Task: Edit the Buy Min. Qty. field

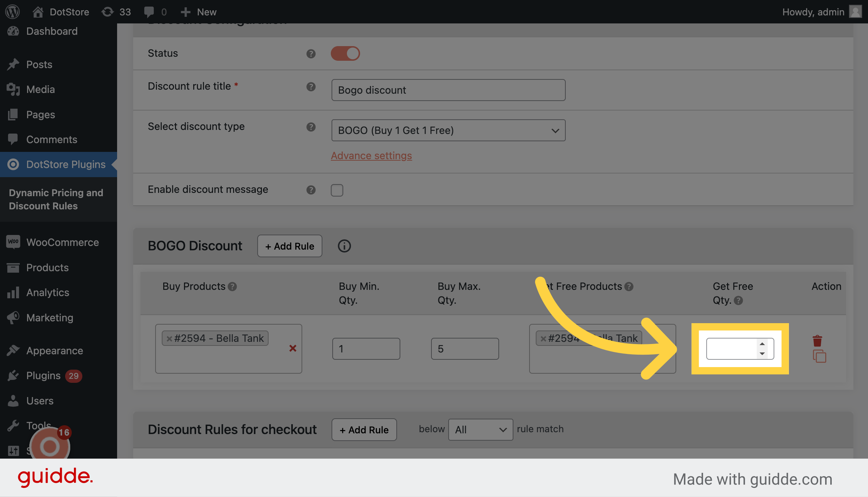Action: pos(366,349)
